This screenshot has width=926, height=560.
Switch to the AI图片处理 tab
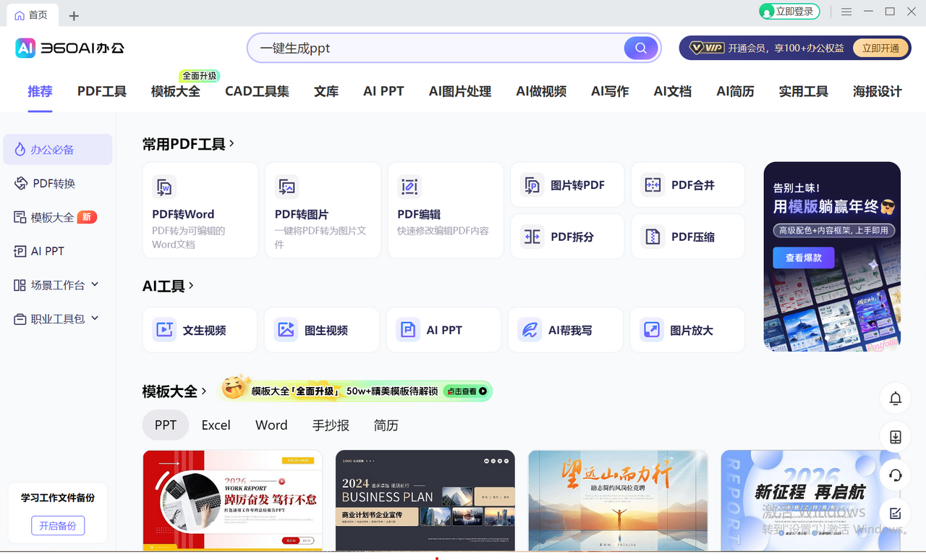coord(459,91)
